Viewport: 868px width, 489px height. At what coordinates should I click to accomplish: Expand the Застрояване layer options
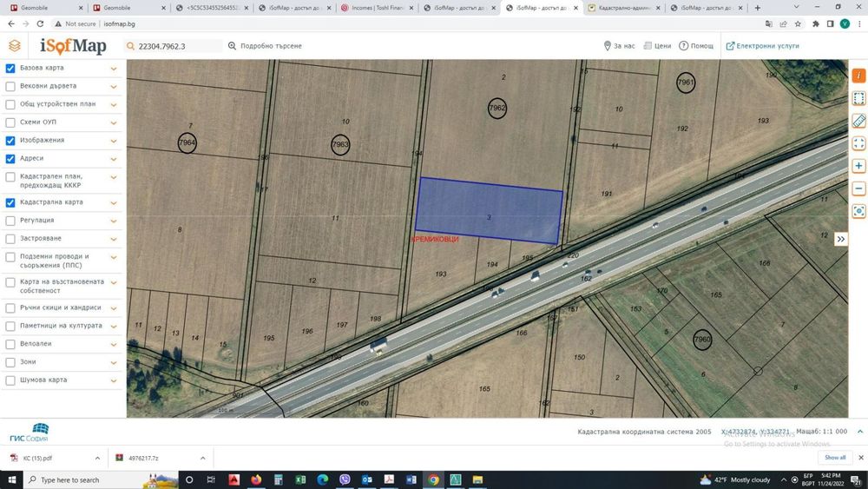click(x=114, y=239)
